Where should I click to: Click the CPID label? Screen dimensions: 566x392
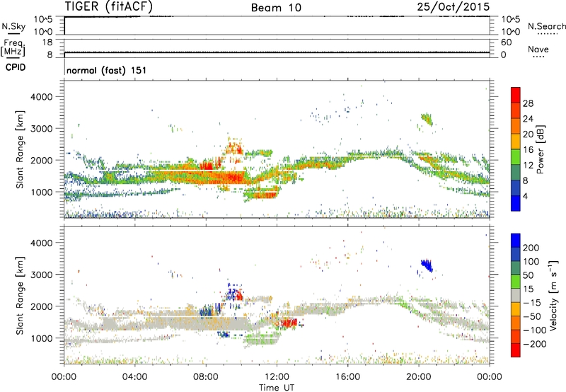(x=16, y=67)
